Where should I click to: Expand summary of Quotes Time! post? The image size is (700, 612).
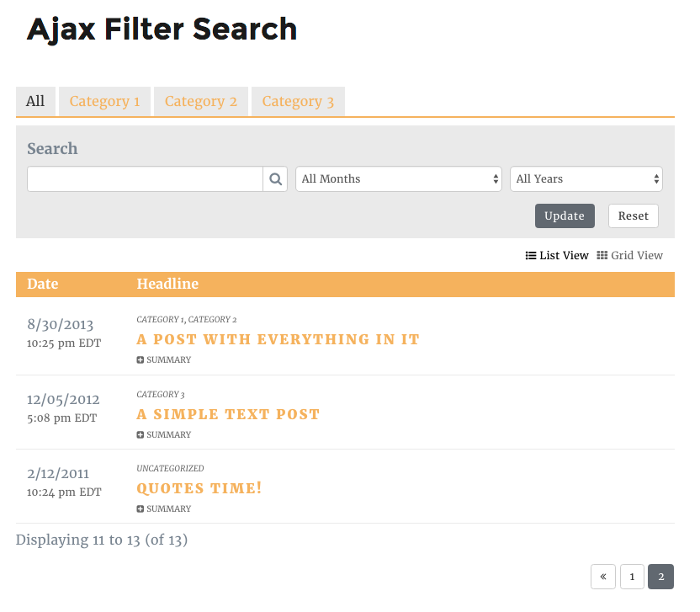(164, 508)
